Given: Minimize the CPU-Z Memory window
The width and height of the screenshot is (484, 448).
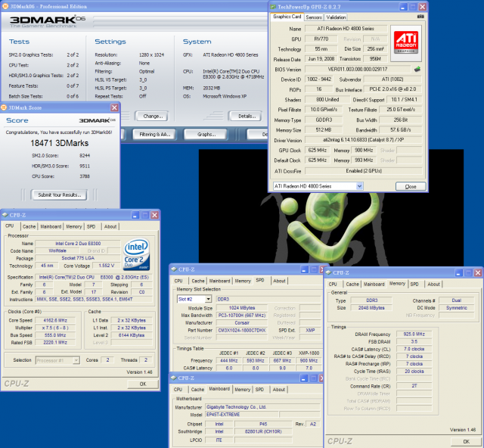Looking at the screenshot, I should pos(458,272).
